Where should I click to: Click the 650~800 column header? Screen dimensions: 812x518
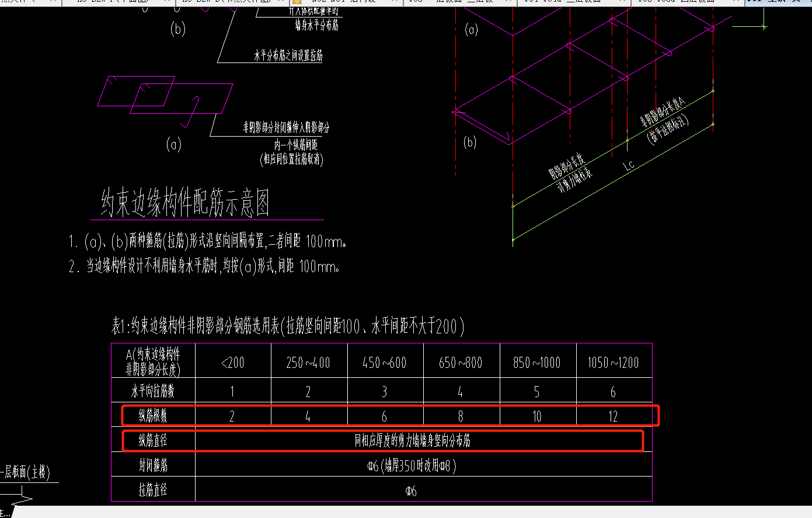coord(461,363)
